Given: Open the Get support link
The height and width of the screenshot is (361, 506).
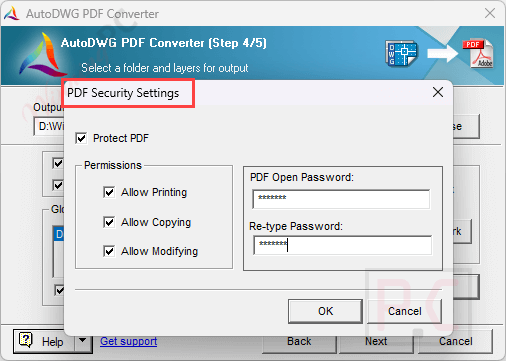Looking at the screenshot, I should tap(129, 341).
